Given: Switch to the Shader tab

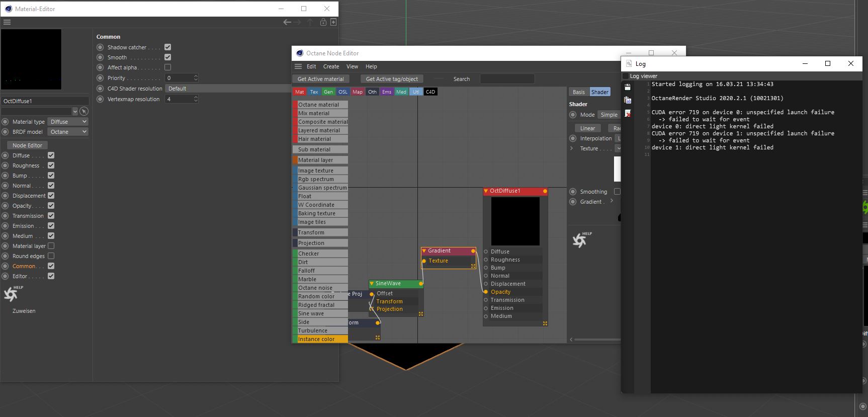Looking at the screenshot, I should [x=599, y=92].
